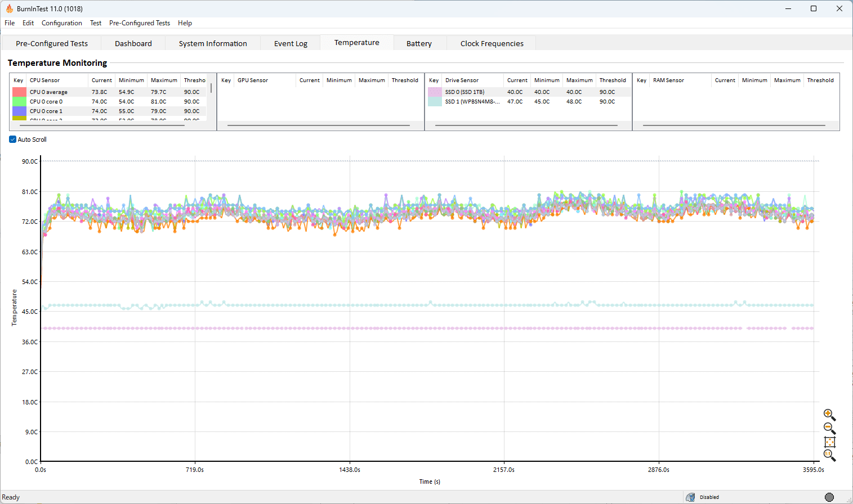Click the BurnInTest flame app icon

tap(9, 8)
